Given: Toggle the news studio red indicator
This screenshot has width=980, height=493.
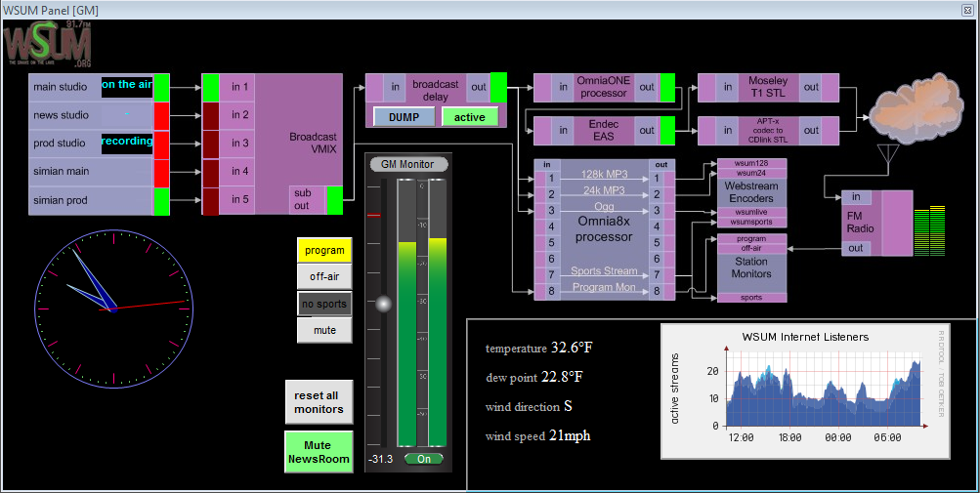Looking at the screenshot, I should pos(162,115).
